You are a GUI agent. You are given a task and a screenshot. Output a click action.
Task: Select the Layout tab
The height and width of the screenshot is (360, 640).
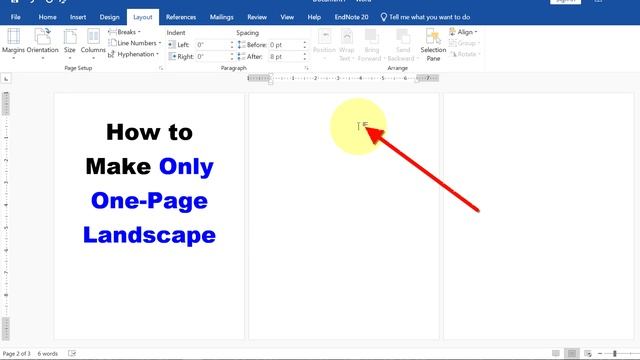pyautogui.click(x=142, y=17)
